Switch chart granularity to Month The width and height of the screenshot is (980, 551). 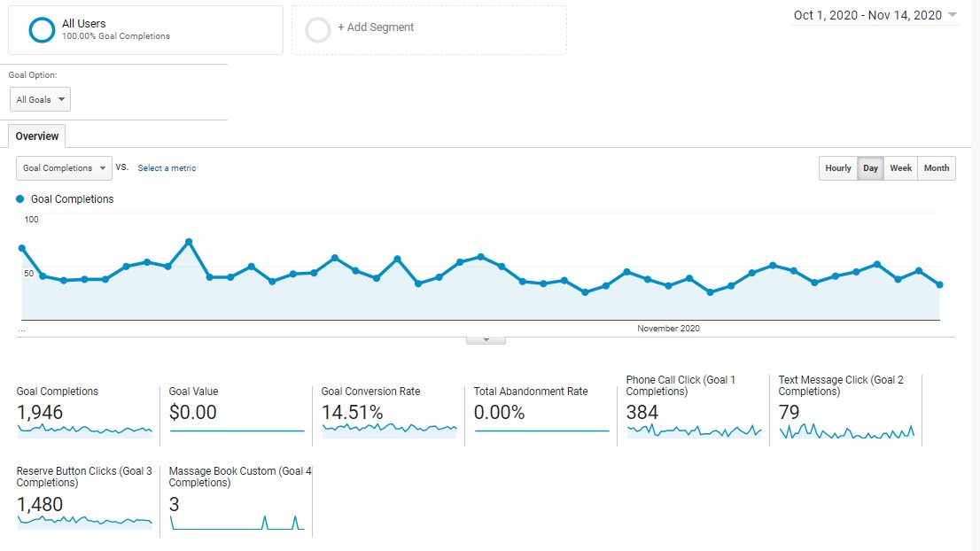point(937,167)
